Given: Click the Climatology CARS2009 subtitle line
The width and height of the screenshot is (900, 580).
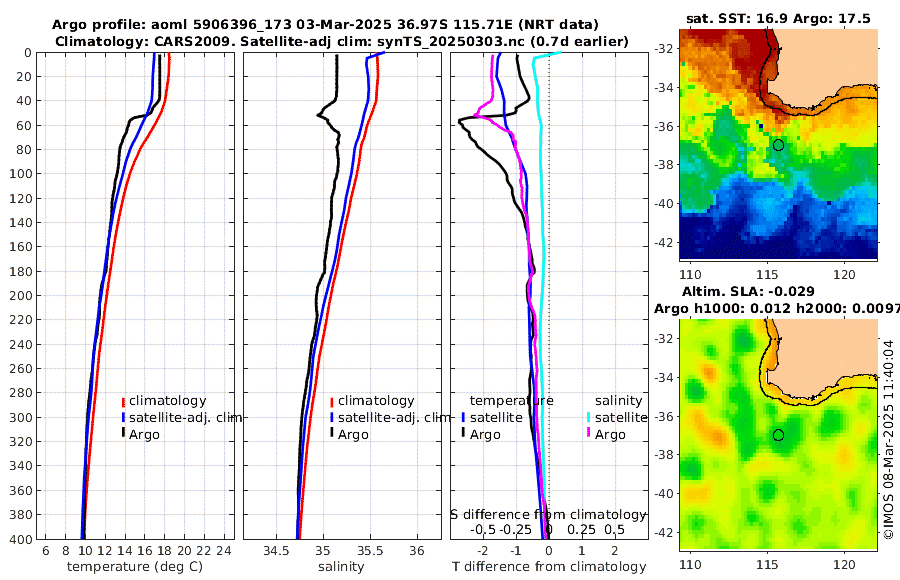Looking at the screenshot, I should [x=342, y=42].
